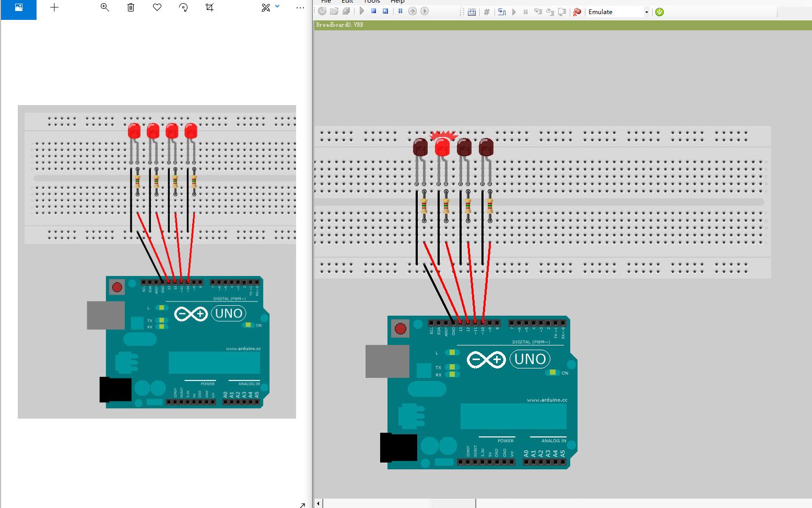Rotate the photo in Photos toolbar
The image size is (812, 508).
183,8
